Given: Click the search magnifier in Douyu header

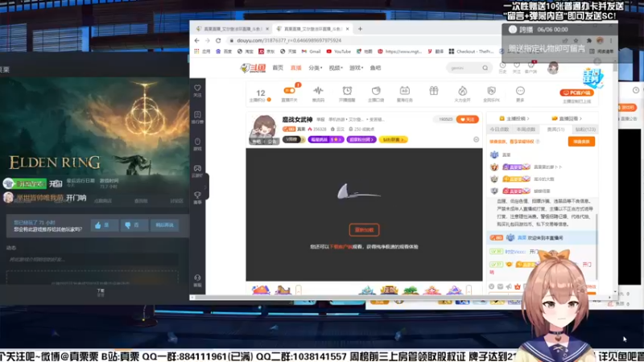Looking at the screenshot, I should coord(485,68).
